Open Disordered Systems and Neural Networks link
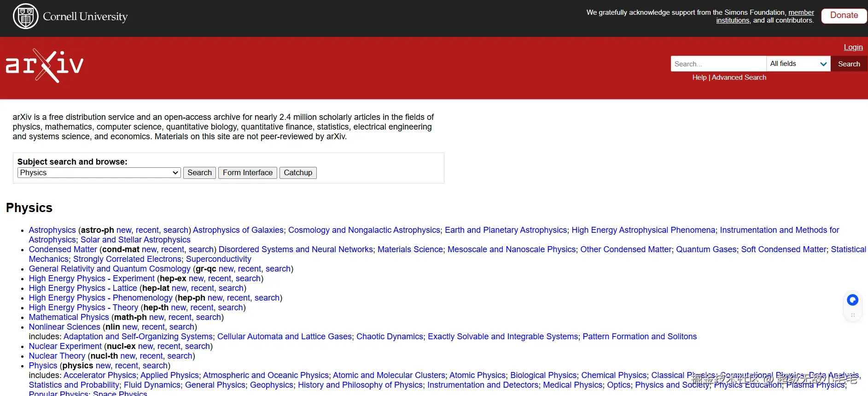This screenshot has width=868, height=396. pos(296,249)
